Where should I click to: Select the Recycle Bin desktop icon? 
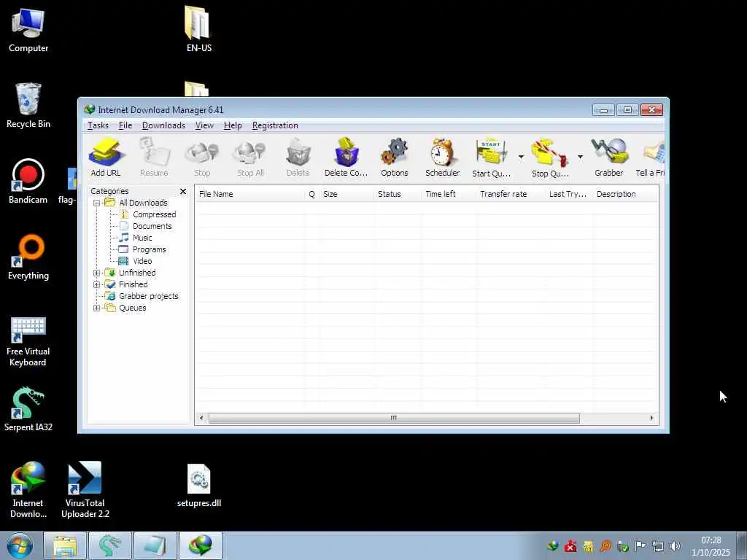click(x=28, y=105)
